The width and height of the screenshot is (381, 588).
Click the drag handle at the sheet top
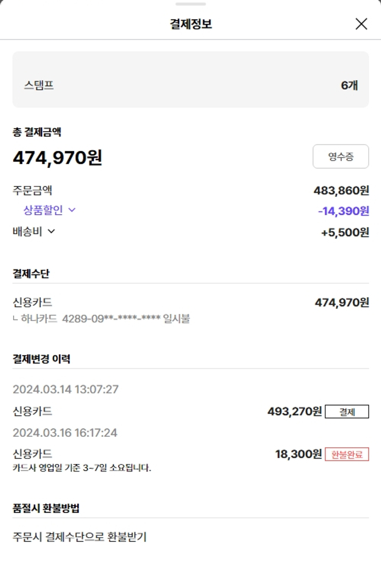pyautogui.click(x=190, y=4)
